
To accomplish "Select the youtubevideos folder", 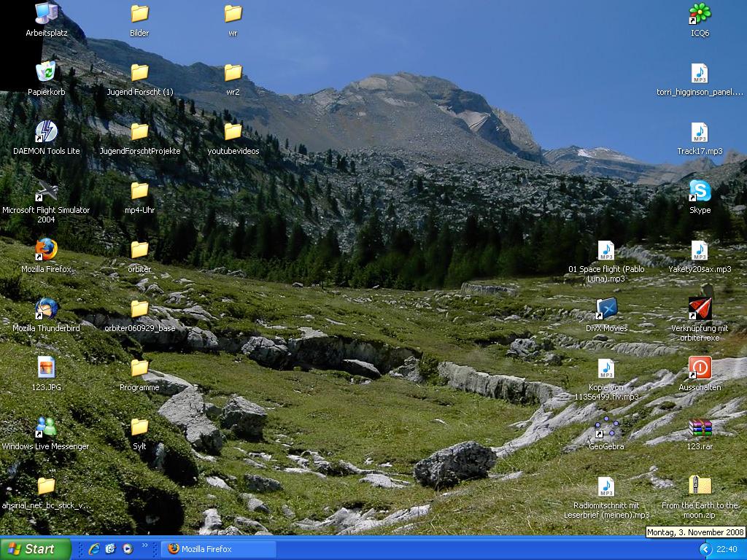I will click(233, 132).
